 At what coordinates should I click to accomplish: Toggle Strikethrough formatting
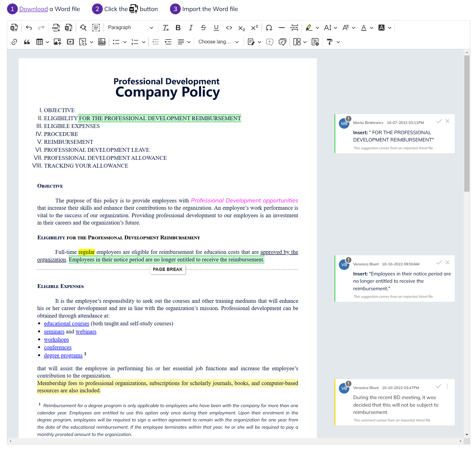click(204, 28)
